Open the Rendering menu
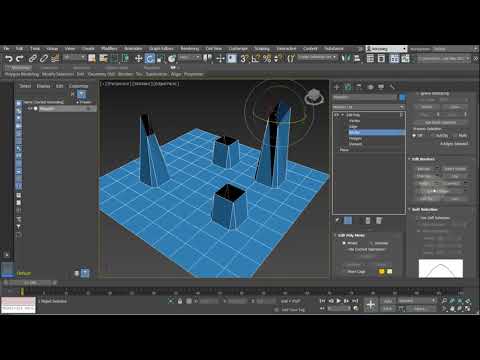The height and width of the screenshot is (360, 480). pyautogui.click(x=189, y=49)
